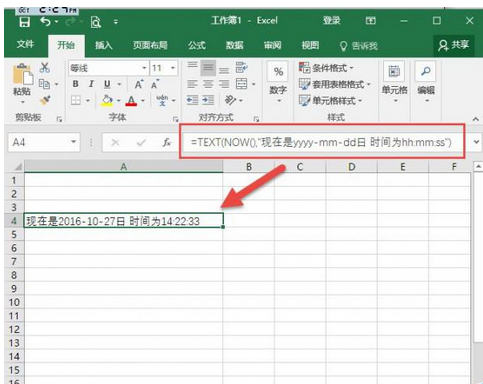Click the Enter checkmark in formula bar
The width and height of the screenshot is (483, 384).
pos(141,143)
